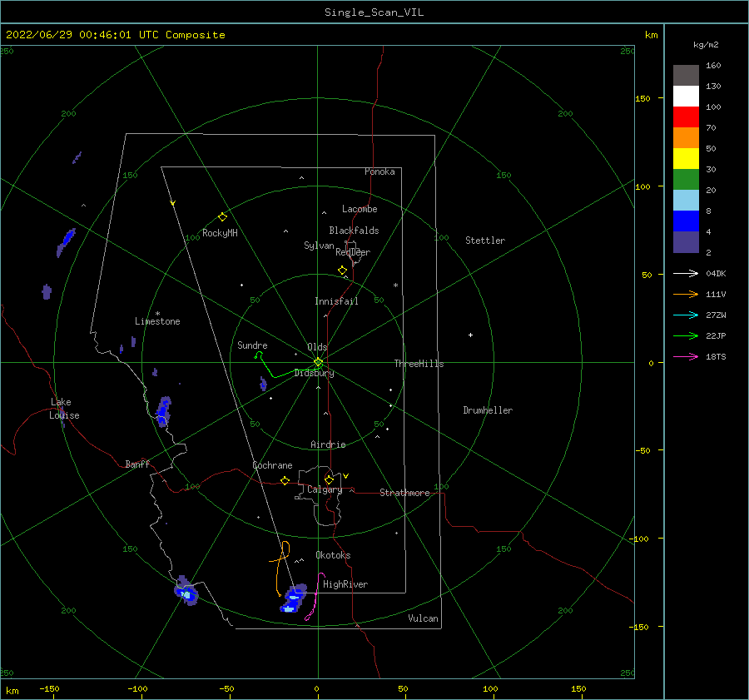Click the yellow diamond marker near RockyMH
This screenshot has width=749, height=700.
[x=222, y=217]
